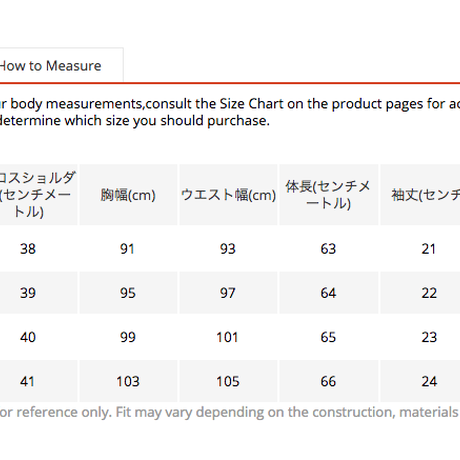Select the shoulder column header (センチメートル)
This screenshot has width=460, height=460.
point(39,195)
